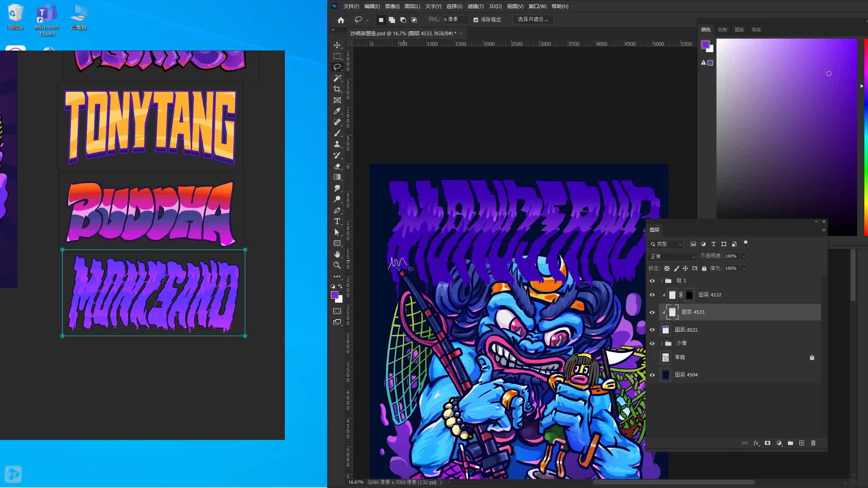Image resolution: width=868 pixels, height=488 pixels.
Task: Select the Crop tool
Action: [337, 89]
